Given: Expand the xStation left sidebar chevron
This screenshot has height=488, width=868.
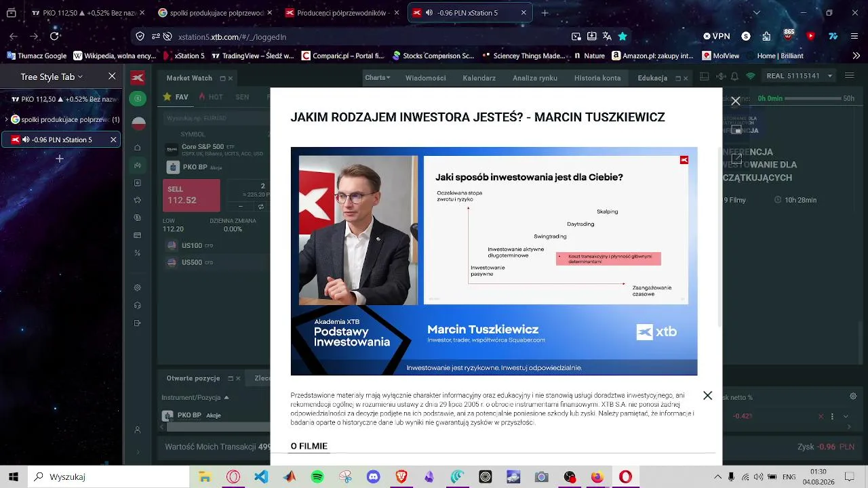Looking at the screenshot, I should coord(138,452).
